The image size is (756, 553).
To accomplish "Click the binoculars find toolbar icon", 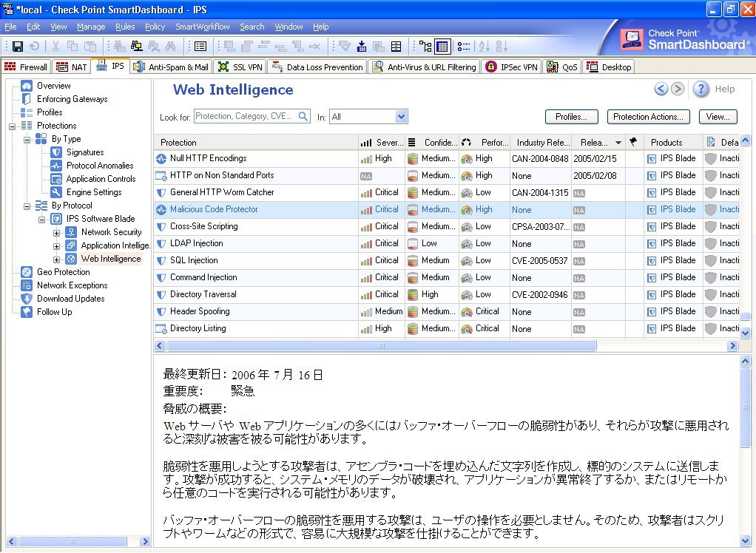I will [171, 47].
